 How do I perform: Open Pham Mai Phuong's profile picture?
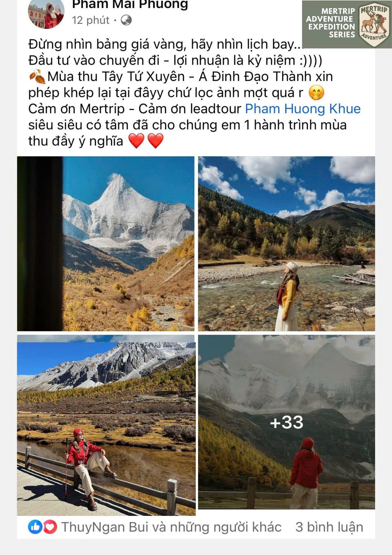click(46, 14)
